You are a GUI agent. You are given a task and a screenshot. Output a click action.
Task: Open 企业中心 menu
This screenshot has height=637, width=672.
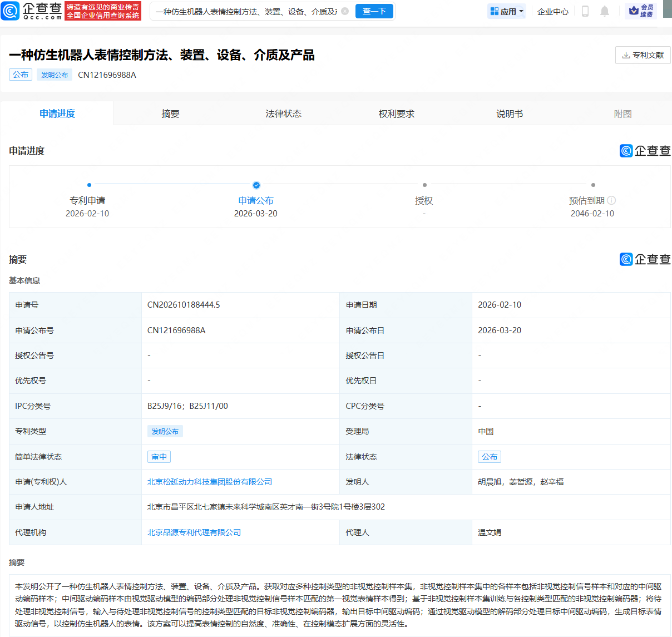click(x=552, y=11)
